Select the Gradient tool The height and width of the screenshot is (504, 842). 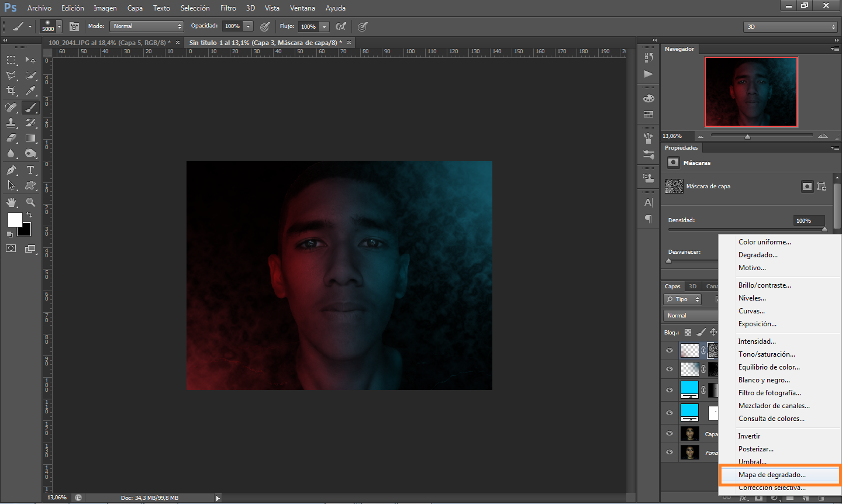click(30, 138)
